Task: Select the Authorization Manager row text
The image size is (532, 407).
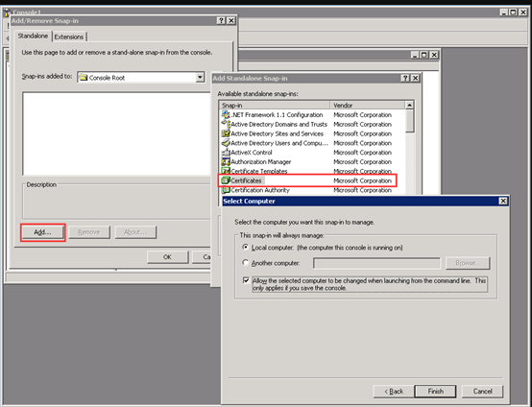Action: pos(261,162)
